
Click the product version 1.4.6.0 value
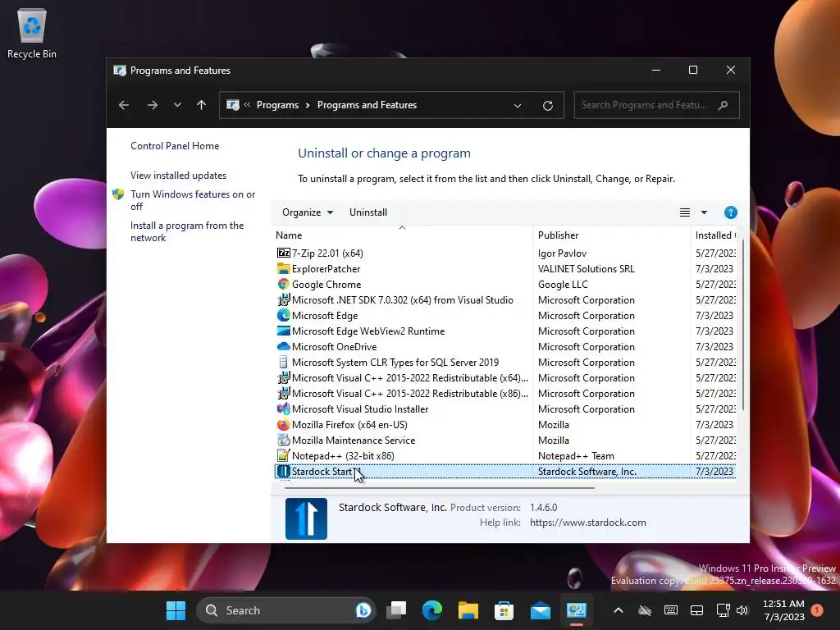543,507
